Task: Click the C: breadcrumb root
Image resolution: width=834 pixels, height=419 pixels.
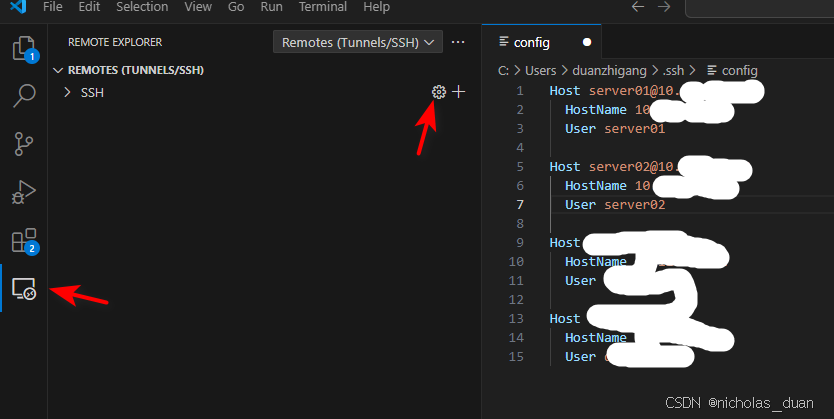Action: click(503, 71)
